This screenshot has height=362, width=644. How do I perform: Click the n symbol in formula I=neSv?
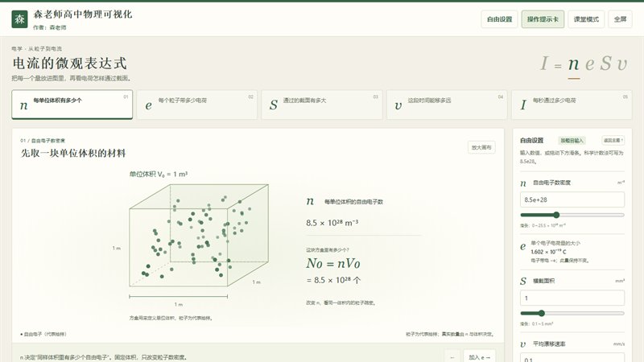[x=574, y=64]
